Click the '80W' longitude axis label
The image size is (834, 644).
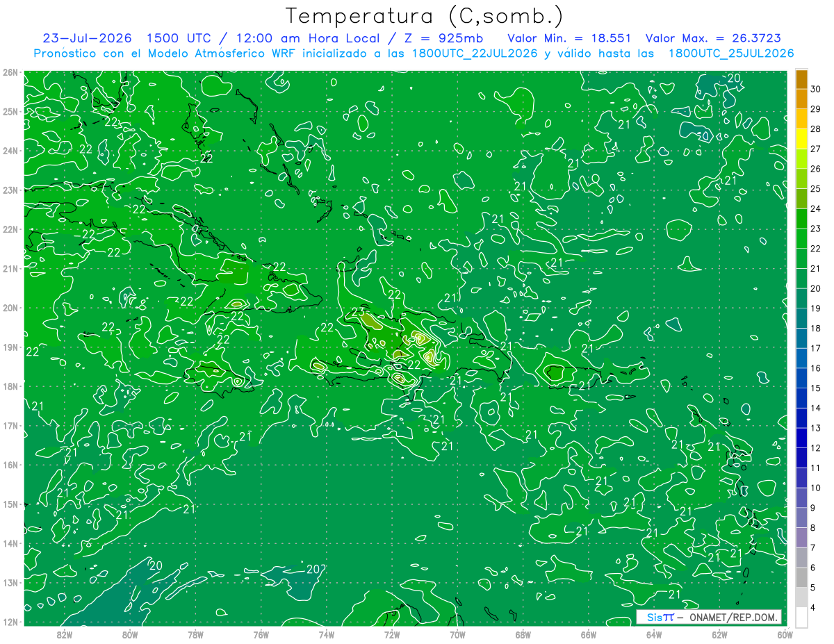pos(130,634)
